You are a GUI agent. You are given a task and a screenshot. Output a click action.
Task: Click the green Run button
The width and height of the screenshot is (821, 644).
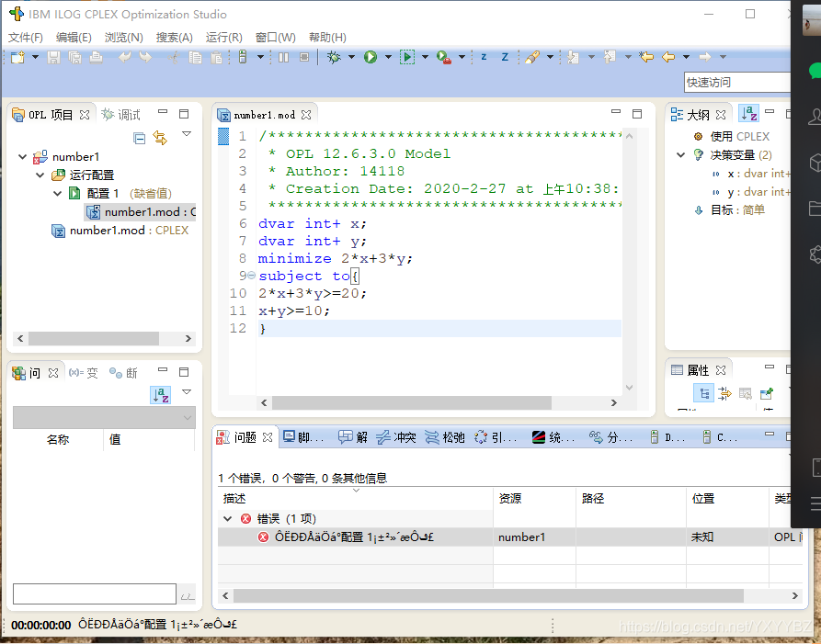pyautogui.click(x=371, y=57)
